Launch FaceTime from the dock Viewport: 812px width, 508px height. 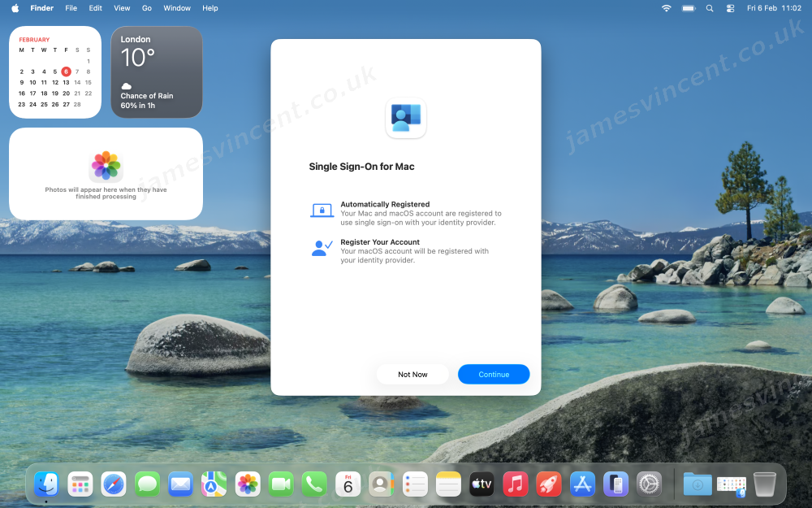click(x=280, y=484)
